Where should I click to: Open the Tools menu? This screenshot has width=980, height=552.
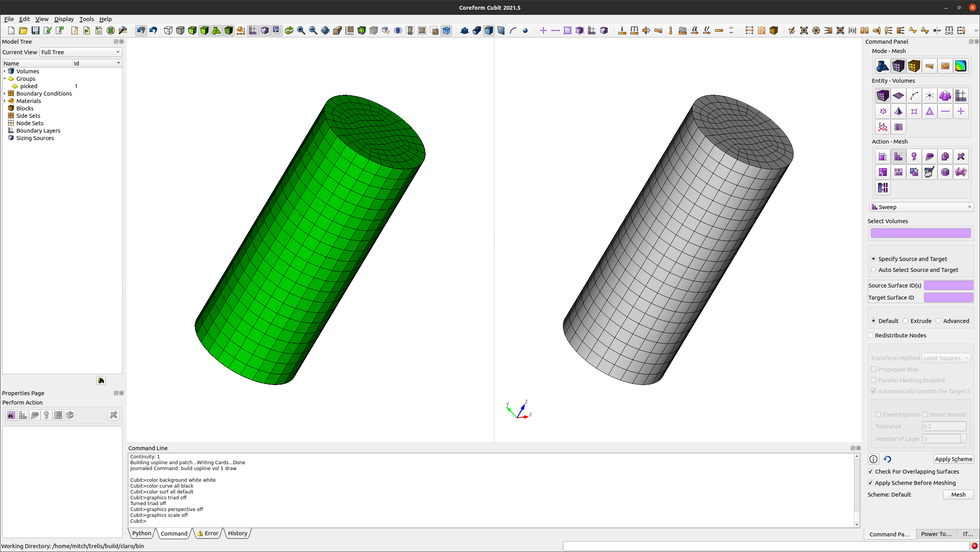click(86, 19)
